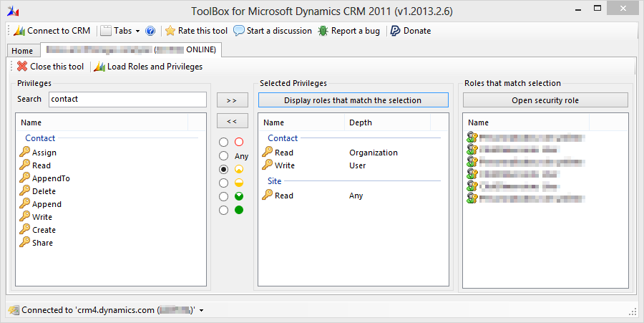Click the Donate PayPal button
The height and width of the screenshot is (323, 644).
point(410,31)
